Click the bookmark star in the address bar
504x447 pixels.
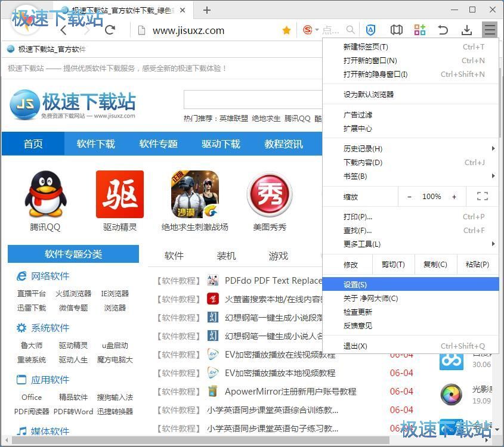point(286,30)
